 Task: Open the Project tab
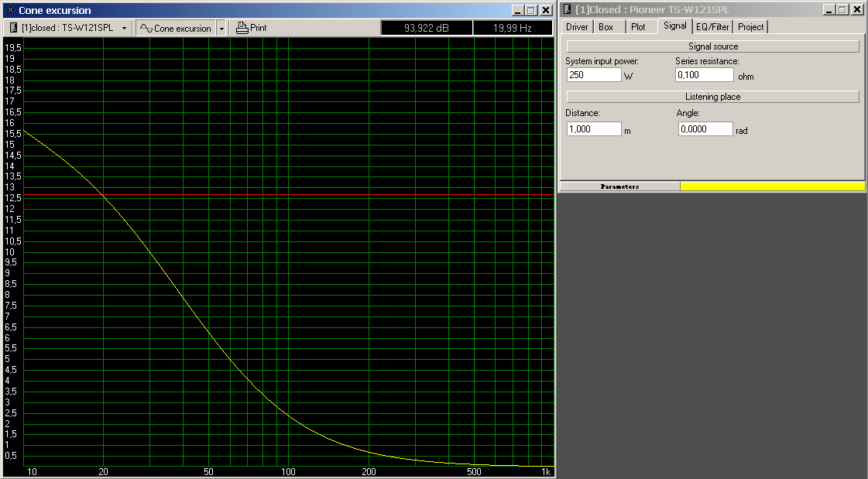pyautogui.click(x=750, y=27)
